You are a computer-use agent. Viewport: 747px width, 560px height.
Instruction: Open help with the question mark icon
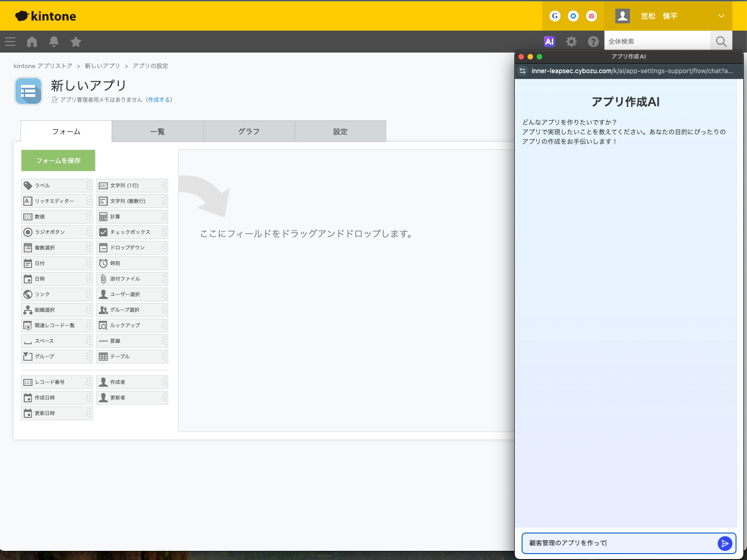click(x=593, y=41)
